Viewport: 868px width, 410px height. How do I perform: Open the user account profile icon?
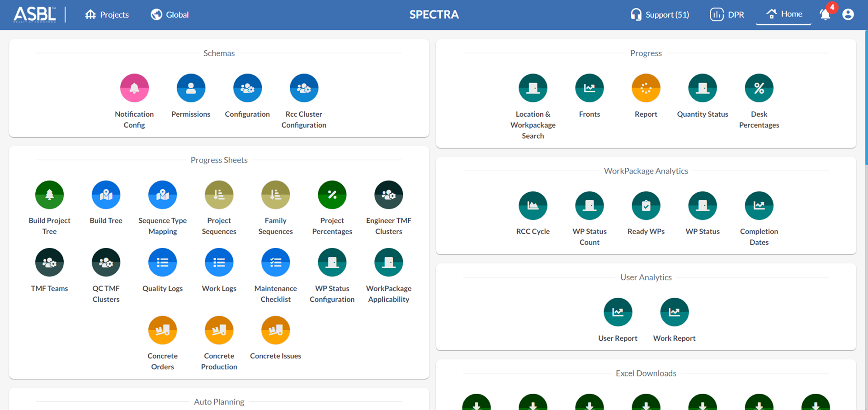coord(848,14)
